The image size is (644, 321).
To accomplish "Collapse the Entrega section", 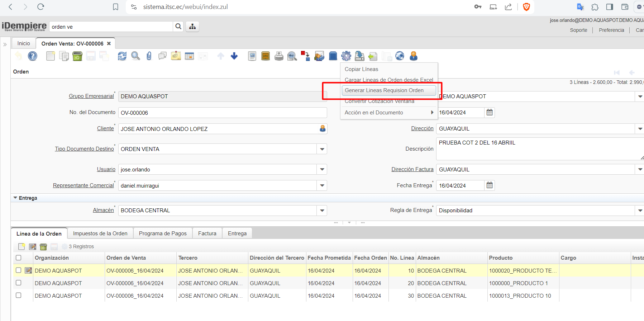I will pos(15,198).
